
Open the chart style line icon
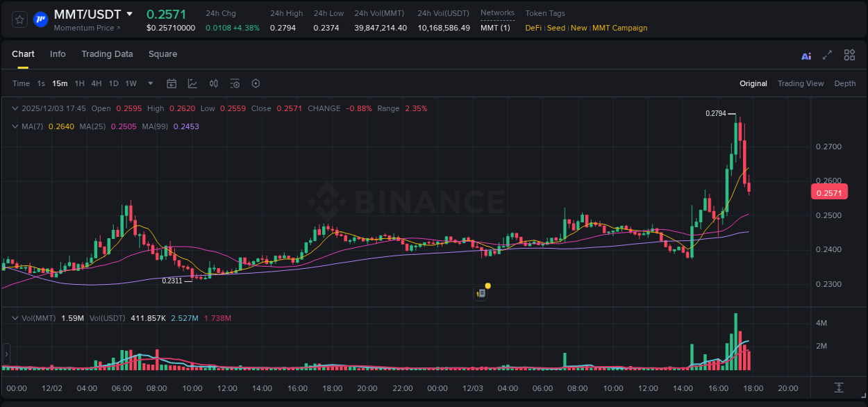click(192, 83)
